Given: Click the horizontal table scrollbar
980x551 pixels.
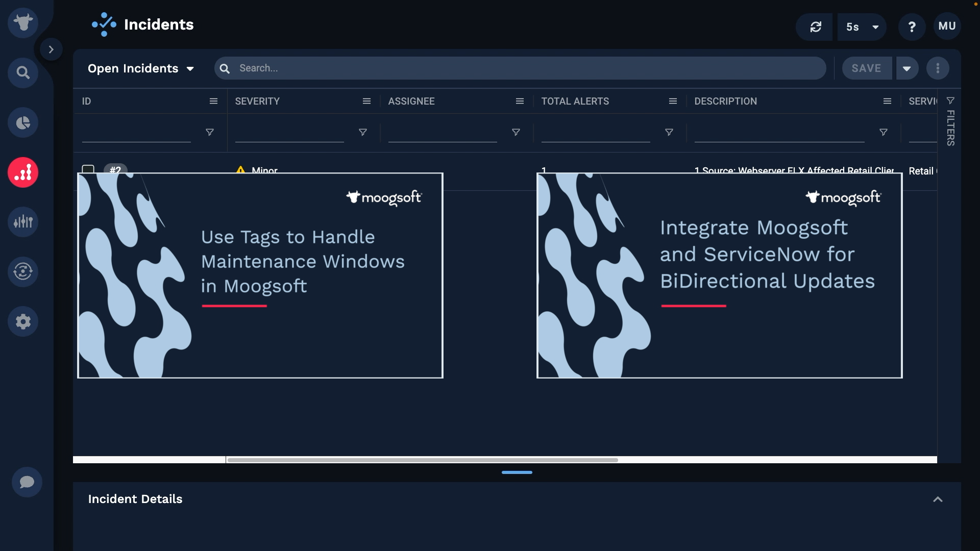Looking at the screenshot, I should point(423,460).
